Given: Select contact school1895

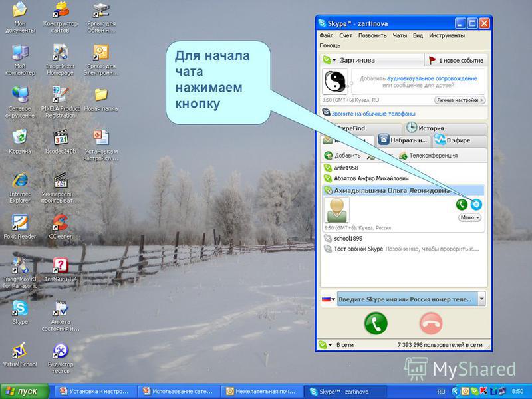Looking at the screenshot, I should pyautogui.click(x=403, y=239).
